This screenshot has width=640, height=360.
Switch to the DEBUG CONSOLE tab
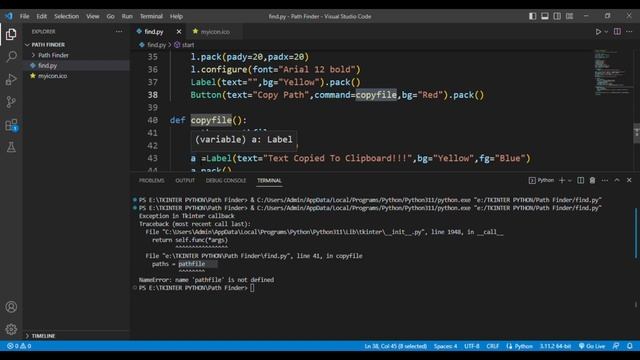point(226,180)
